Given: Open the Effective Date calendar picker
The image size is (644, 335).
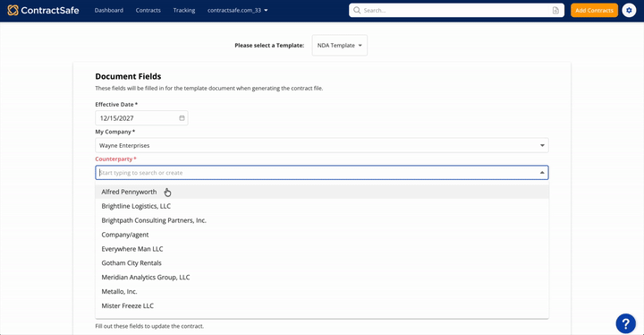Looking at the screenshot, I should 182,118.
